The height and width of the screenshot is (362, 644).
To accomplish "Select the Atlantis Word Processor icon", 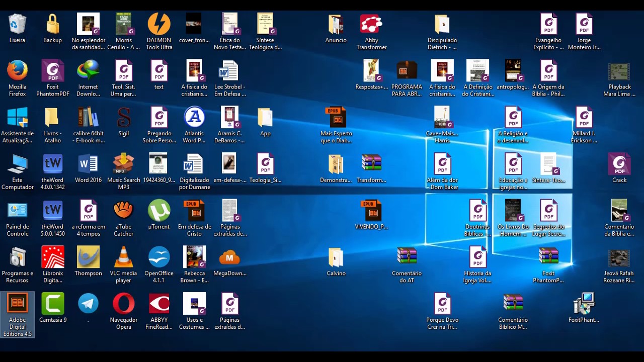I will [x=194, y=118].
